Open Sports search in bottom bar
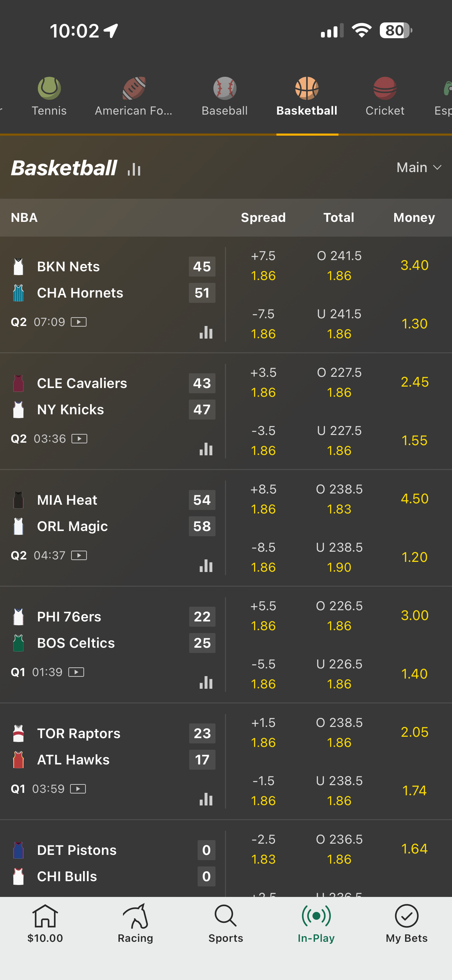The height and width of the screenshot is (980, 452). point(226,923)
